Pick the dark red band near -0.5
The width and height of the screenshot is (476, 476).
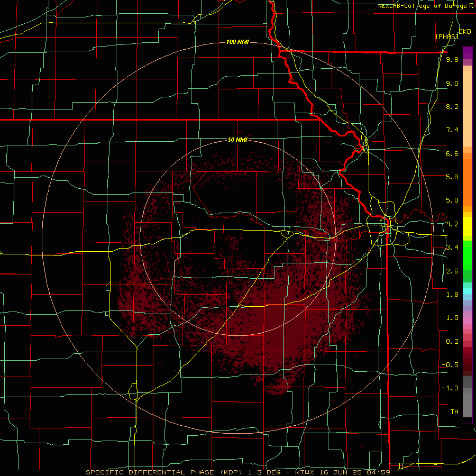pos(467,364)
